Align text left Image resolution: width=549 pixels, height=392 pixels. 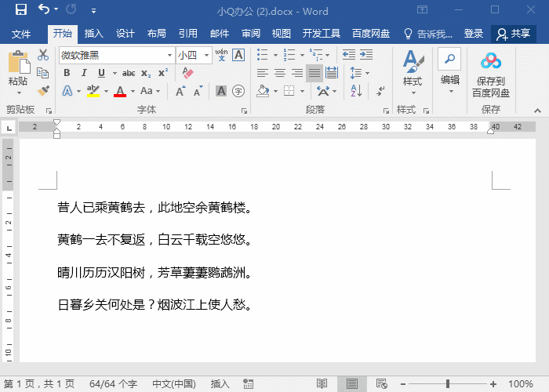[x=263, y=73]
